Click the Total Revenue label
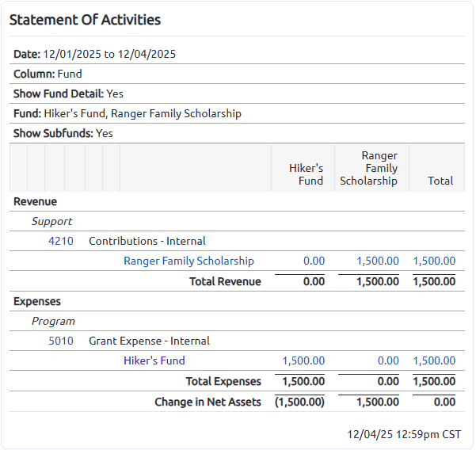476x450 pixels. [x=225, y=281]
